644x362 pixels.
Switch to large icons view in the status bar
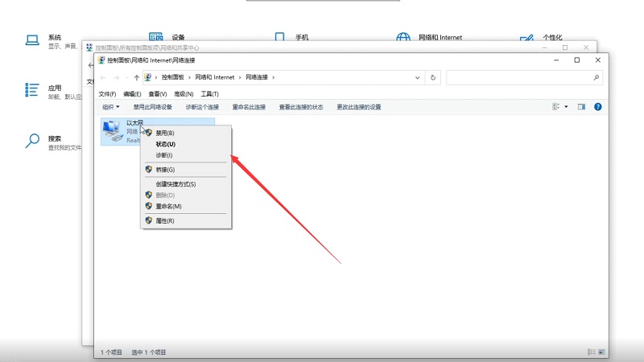(x=601, y=352)
